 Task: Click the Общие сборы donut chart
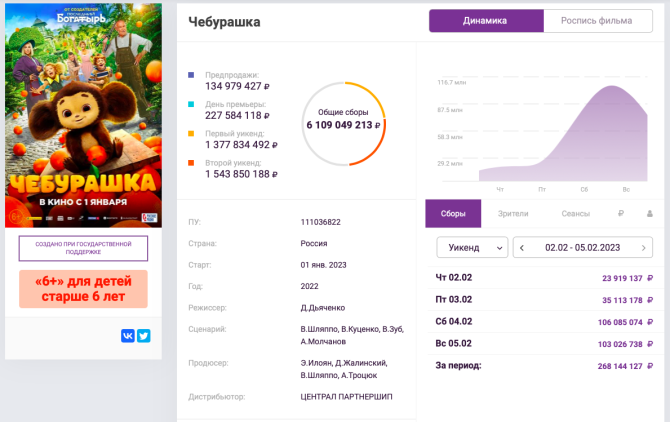[x=343, y=123]
